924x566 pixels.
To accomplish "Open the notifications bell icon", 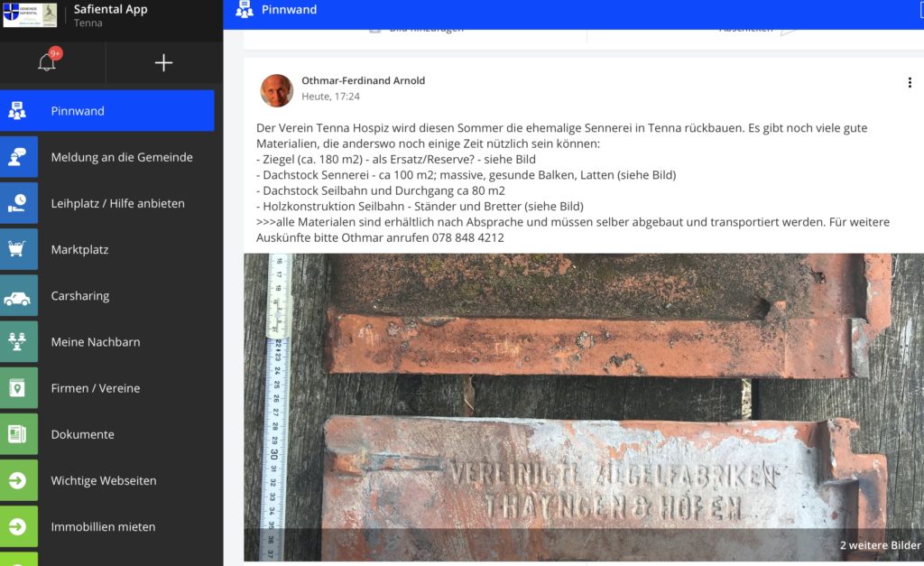I will 47,62.
